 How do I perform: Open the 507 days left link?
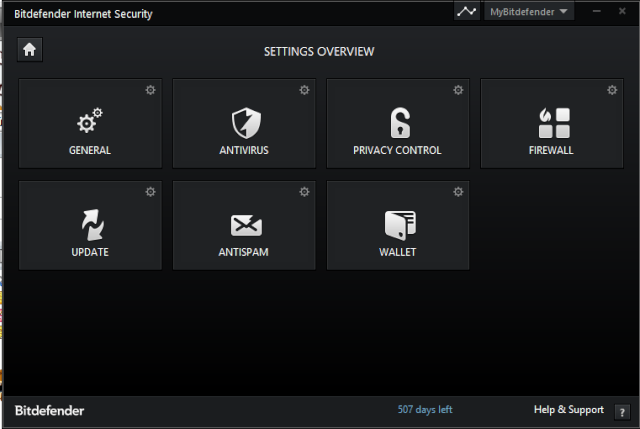point(425,409)
